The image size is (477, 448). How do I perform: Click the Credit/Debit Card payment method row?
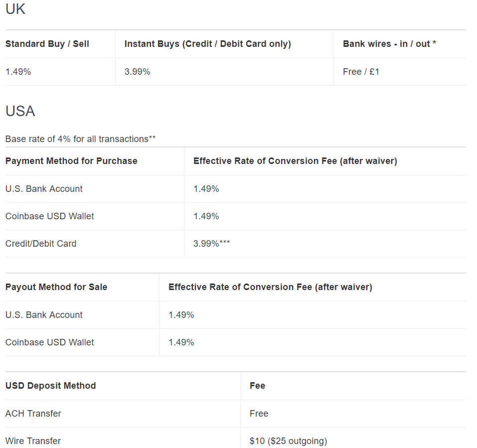pos(41,244)
